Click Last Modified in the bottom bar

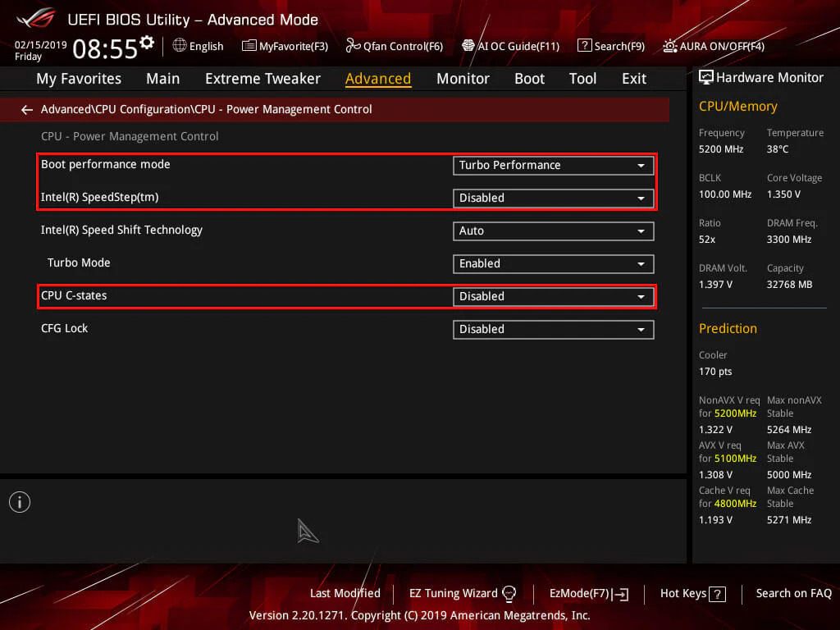coord(345,593)
